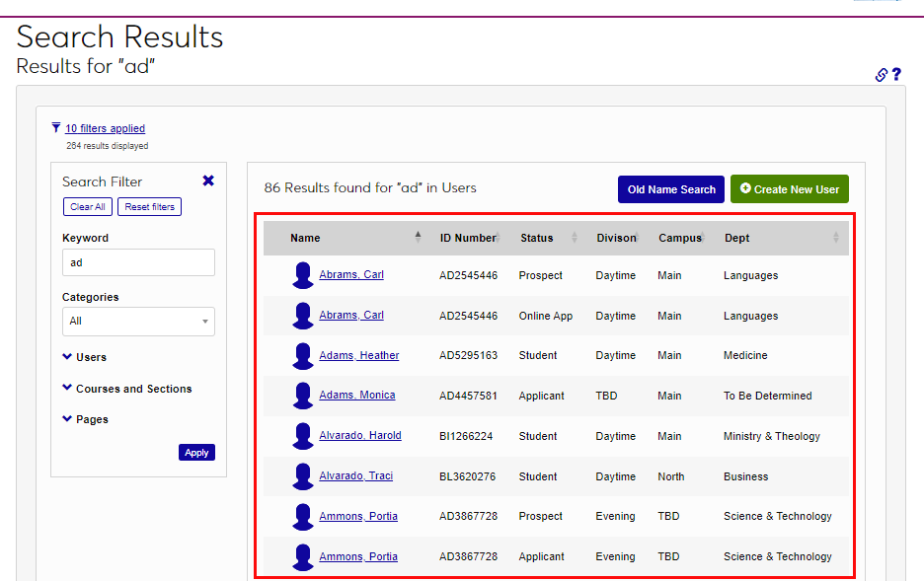Close the Search Filter panel with X
This screenshot has height=581, width=924.
click(x=208, y=181)
